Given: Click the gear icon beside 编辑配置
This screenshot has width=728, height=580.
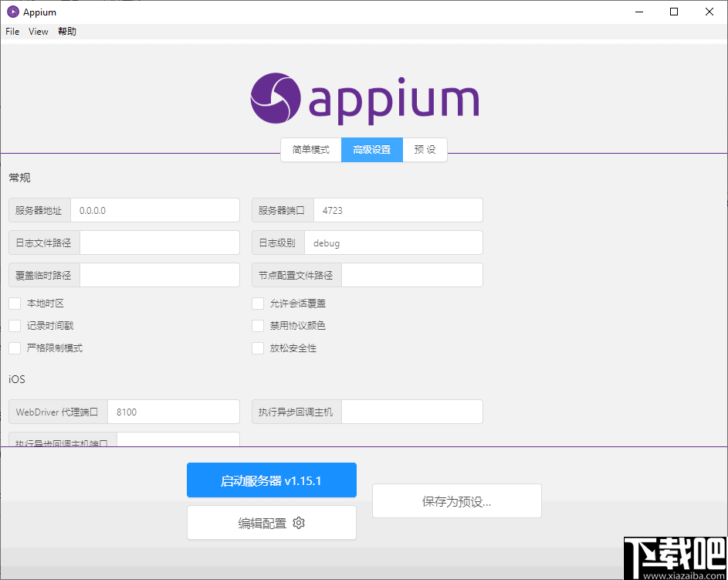Looking at the screenshot, I should [x=299, y=523].
